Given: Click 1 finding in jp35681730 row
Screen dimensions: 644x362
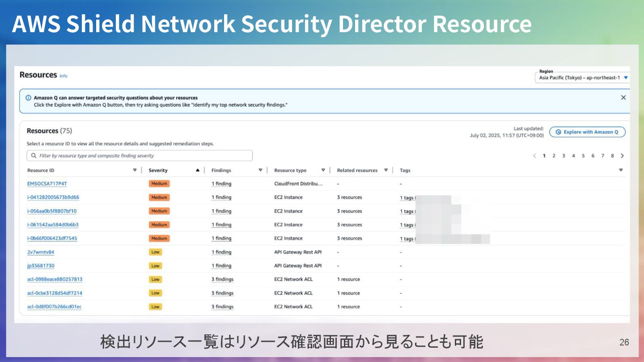Looking at the screenshot, I should point(221,265).
